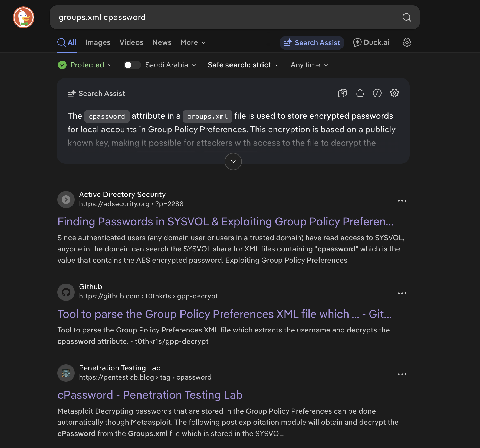
Task: Expand the Search Assist answer
Action: tap(233, 162)
